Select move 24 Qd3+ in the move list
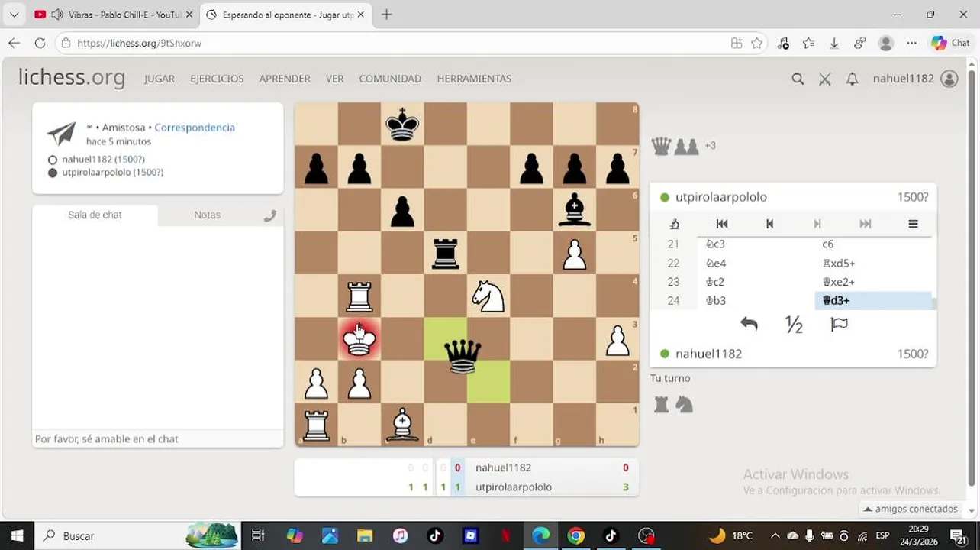Image resolution: width=980 pixels, height=550 pixels. tap(873, 300)
